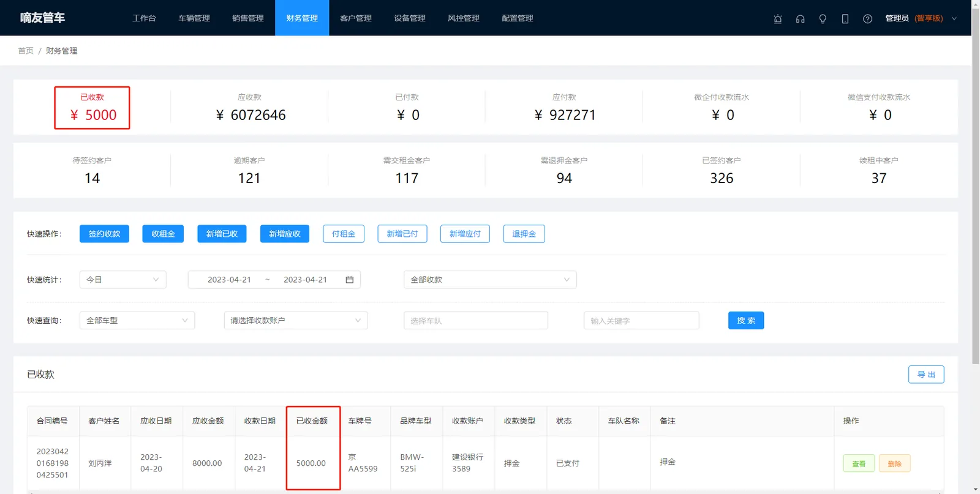Click the 收租金 button
The width and height of the screenshot is (980, 494).
click(163, 234)
